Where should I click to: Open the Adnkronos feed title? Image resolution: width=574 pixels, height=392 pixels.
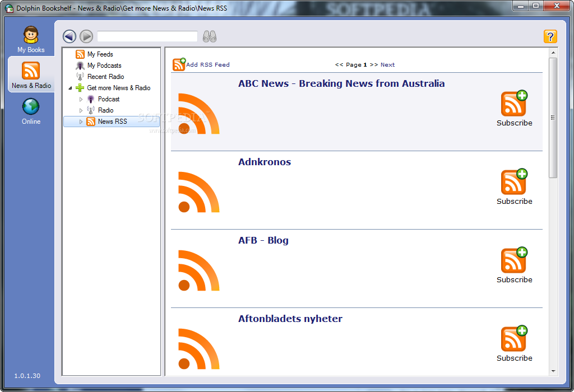pyautogui.click(x=265, y=162)
